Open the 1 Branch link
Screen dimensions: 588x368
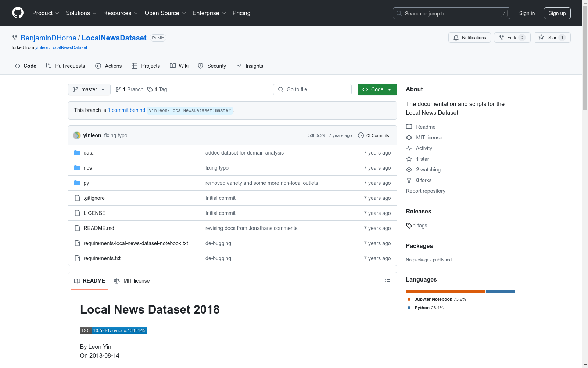[129, 89]
